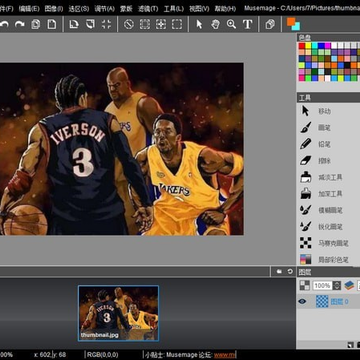Select the arrow pointer in top toolbar
Image resolution: width=360 pixels, height=360 pixels.
click(199, 24)
